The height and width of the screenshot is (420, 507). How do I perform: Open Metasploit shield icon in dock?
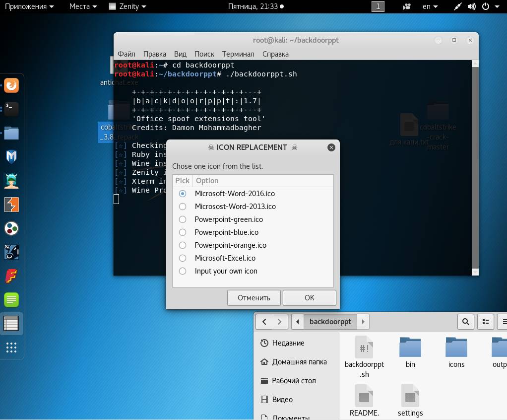click(11, 157)
